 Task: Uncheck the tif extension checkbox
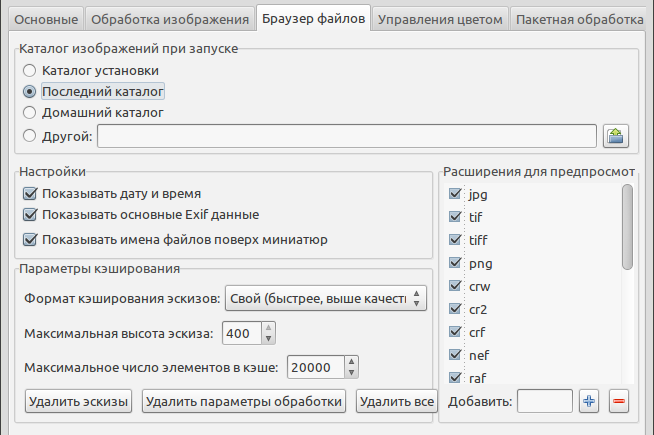455,216
